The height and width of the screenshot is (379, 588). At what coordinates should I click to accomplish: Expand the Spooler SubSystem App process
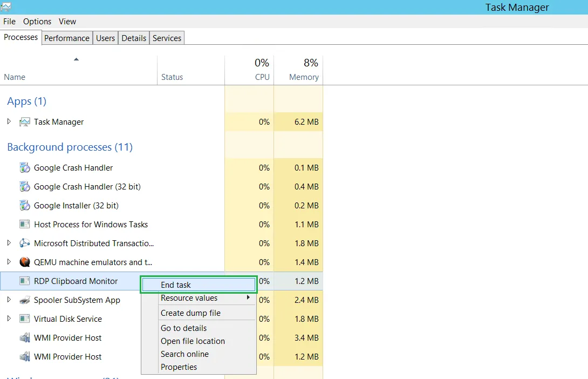pos(9,300)
